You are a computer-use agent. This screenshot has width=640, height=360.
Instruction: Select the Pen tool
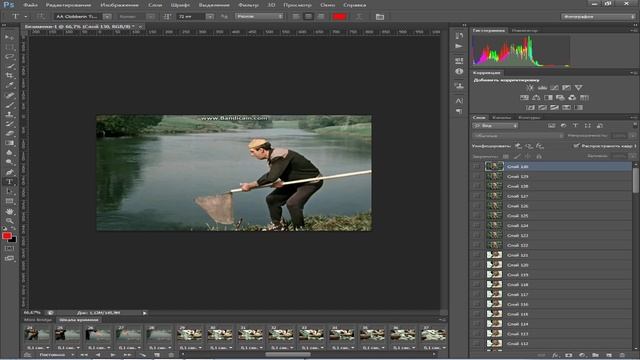(9, 172)
